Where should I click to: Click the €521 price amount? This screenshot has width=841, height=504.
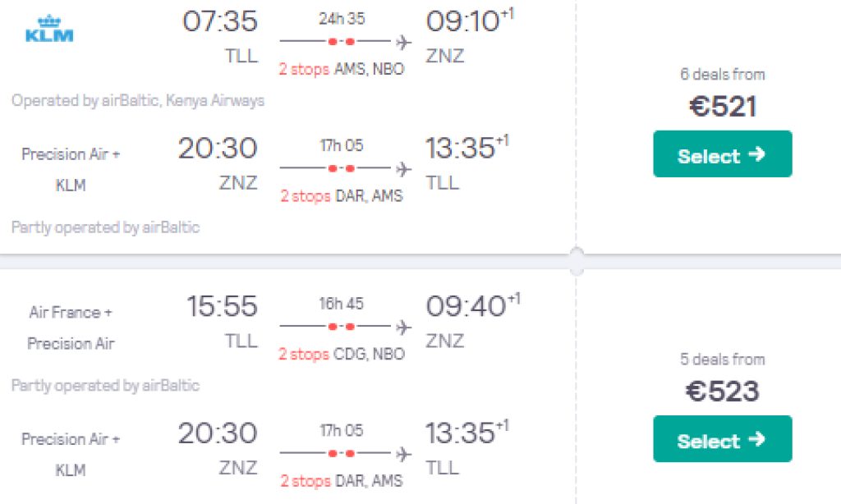coord(722,106)
